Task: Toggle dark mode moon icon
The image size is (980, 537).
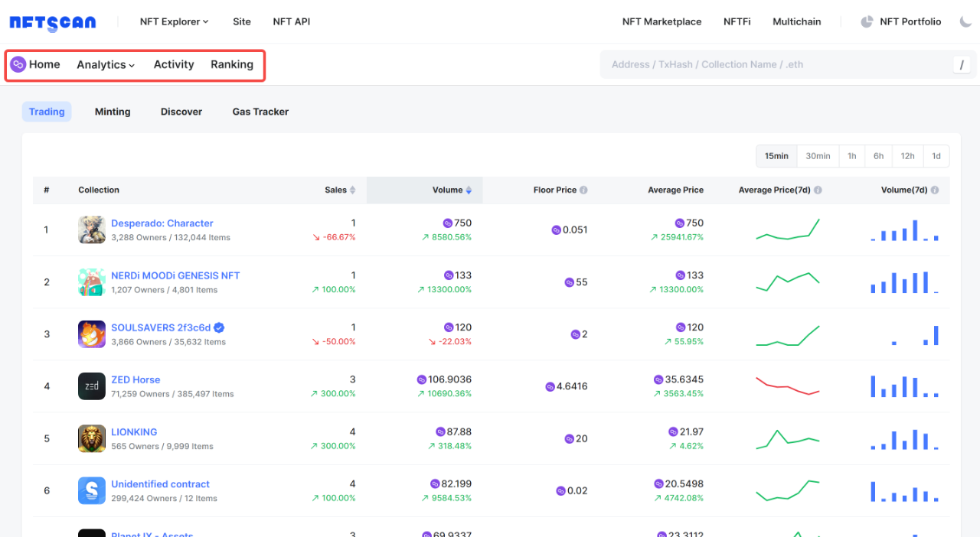Action: [965, 21]
